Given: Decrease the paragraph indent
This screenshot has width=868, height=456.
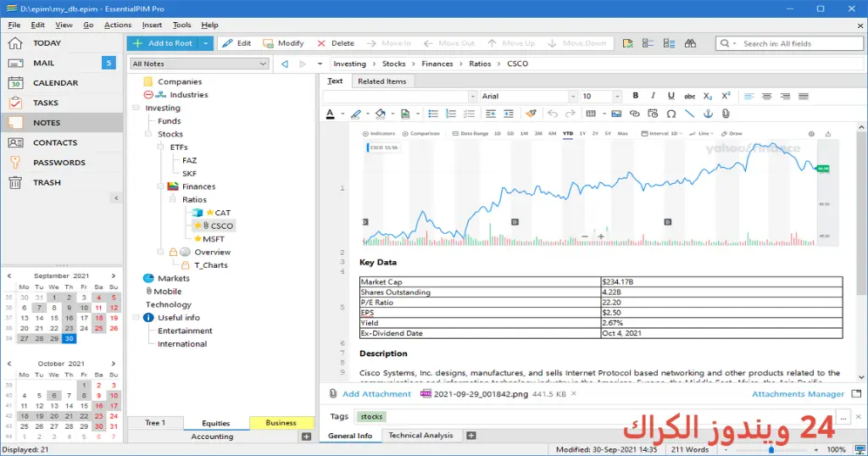Looking at the screenshot, I should [x=491, y=114].
